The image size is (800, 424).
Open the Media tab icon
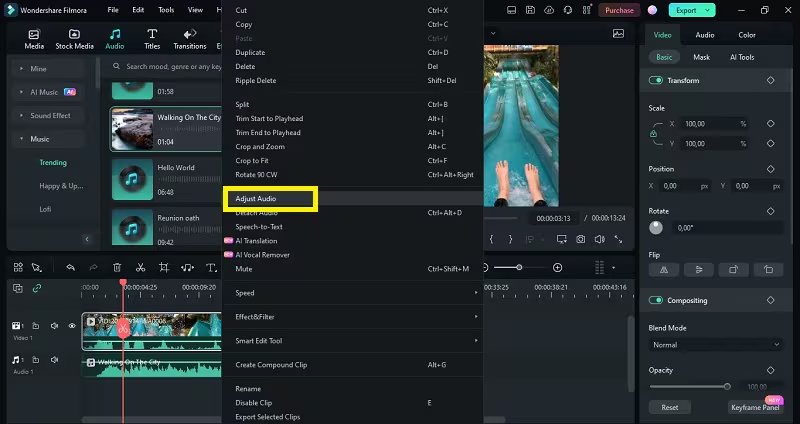[x=34, y=35]
